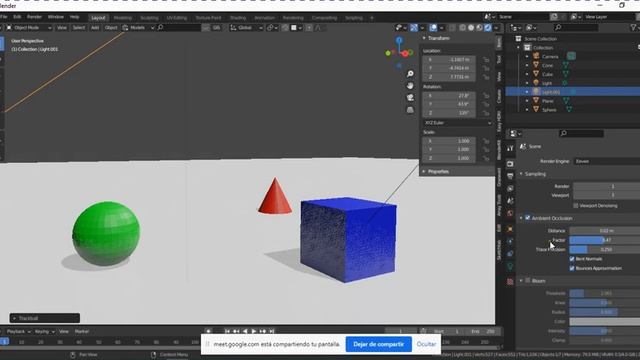
Task: Switch perspective/orthographic with the grid icon
Action: point(410,110)
